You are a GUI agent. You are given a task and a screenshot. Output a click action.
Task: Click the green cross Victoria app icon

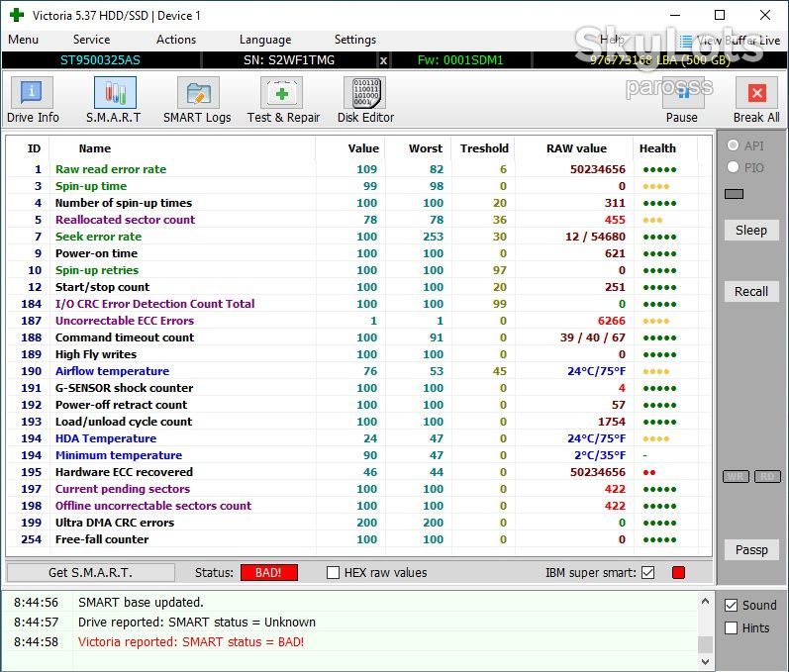(x=17, y=15)
